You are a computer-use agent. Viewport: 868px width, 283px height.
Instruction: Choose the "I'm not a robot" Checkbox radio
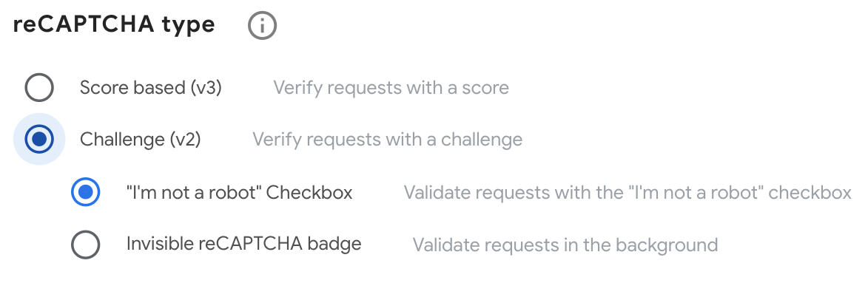tap(86, 192)
